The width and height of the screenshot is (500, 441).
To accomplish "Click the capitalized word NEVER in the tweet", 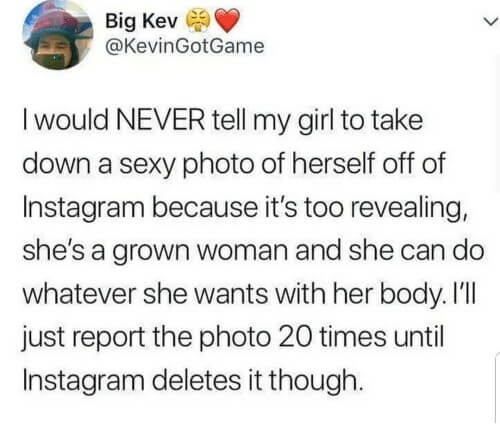I will (x=160, y=120).
